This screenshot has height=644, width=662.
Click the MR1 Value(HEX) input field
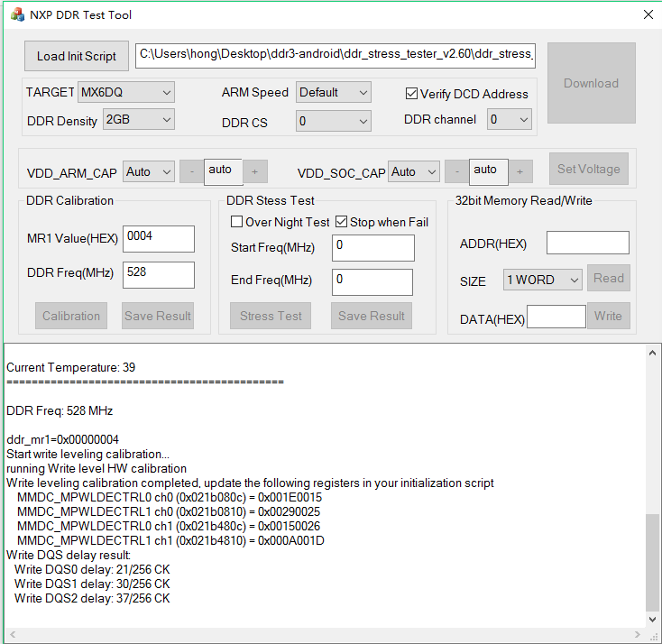[159, 239]
